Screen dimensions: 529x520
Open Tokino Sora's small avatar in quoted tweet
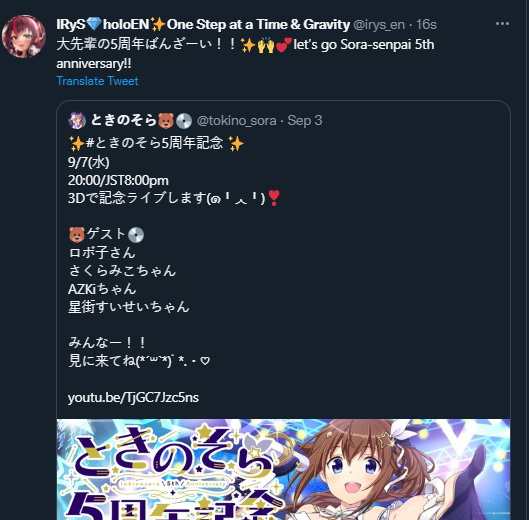click(x=77, y=120)
